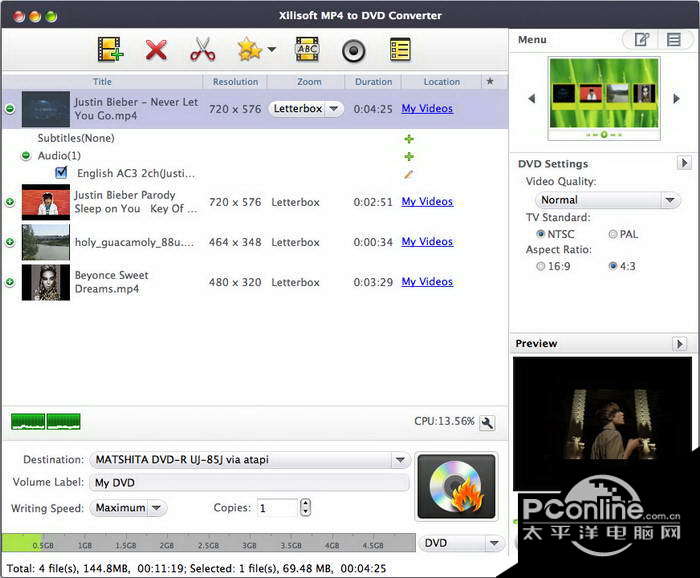Collapse the Audio(1) tree node

pos(26,156)
